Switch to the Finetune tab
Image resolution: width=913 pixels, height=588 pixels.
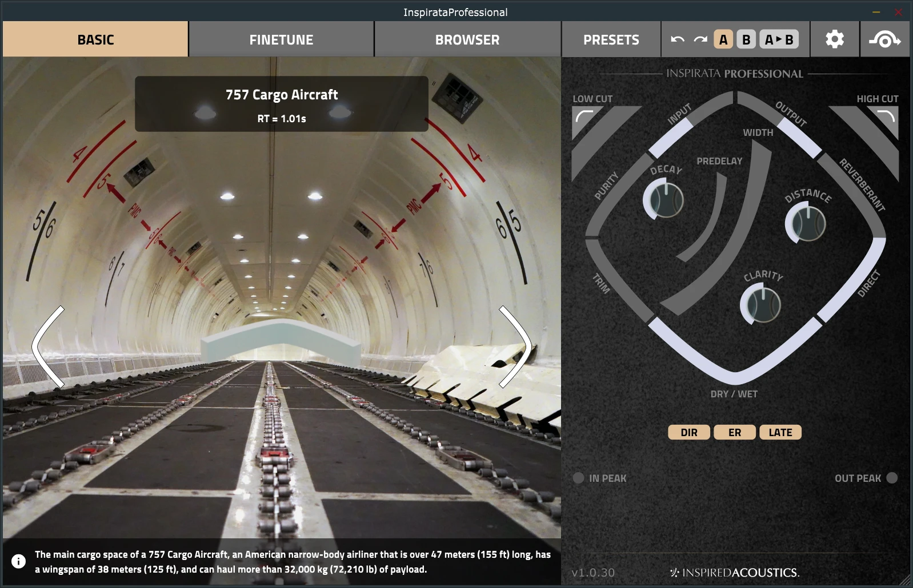[x=281, y=39]
